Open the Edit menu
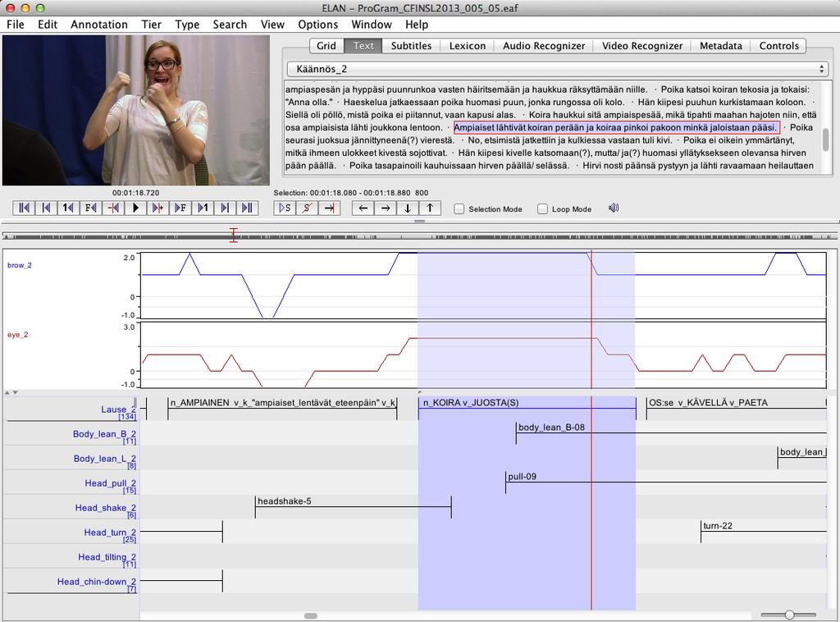Viewport: 840px width, 622px height. click(x=47, y=24)
